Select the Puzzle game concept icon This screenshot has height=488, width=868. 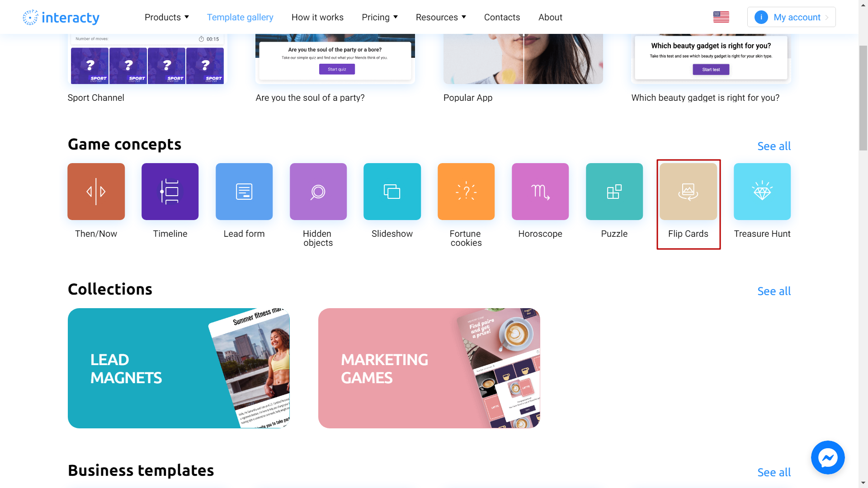pos(614,192)
